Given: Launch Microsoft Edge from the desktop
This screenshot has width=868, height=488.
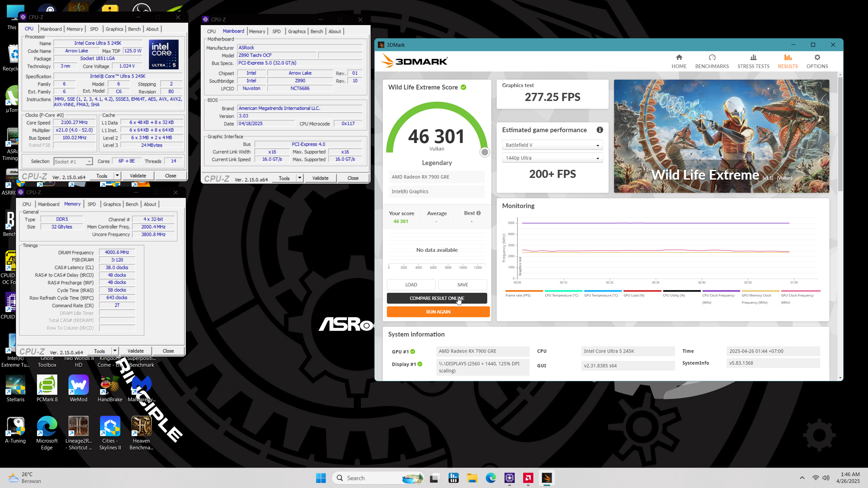Looking at the screenshot, I should (47, 433).
